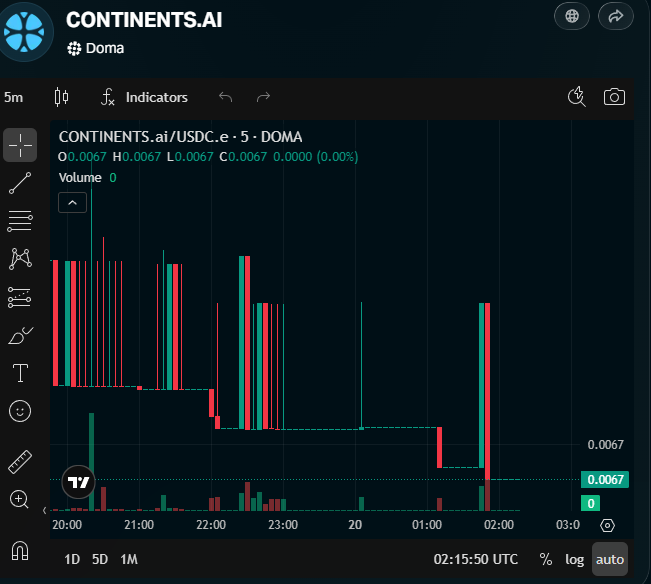The image size is (651, 584).
Task: Open the forecasting and measurement tools
Action: click(20, 297)
